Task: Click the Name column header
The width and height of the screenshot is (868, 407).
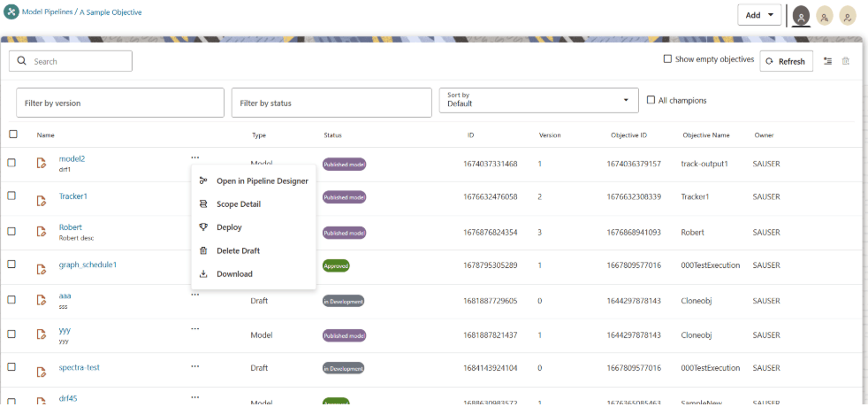Action: pos(45,134)
